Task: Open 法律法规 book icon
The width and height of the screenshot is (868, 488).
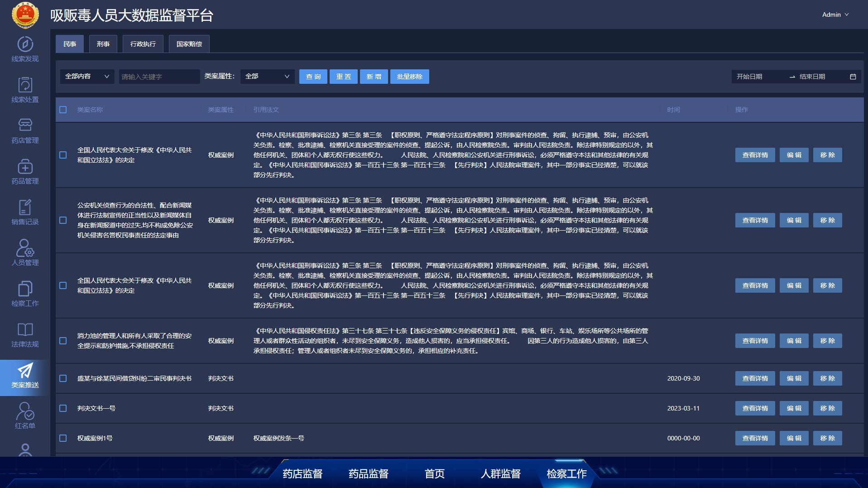Action: pyautogui.click(x=25, y=330)
